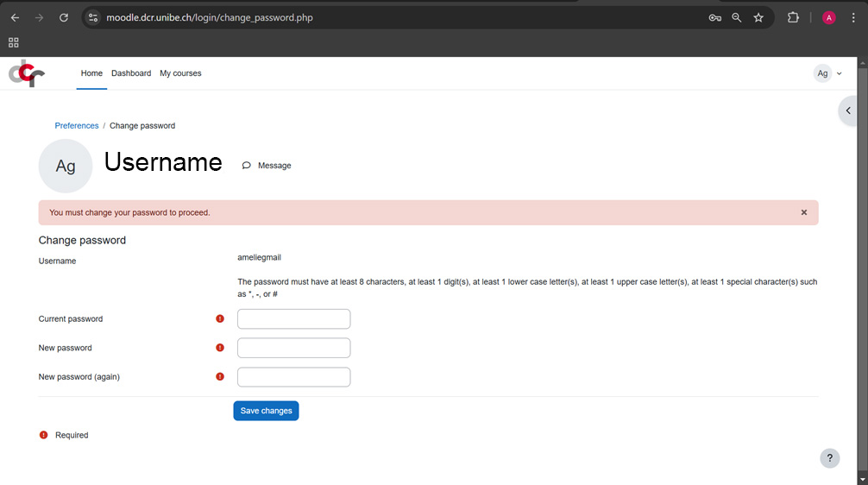This screenshot has height=485, width=868.
Task: Open the My courses tab
Action: [x=180, y=73]
